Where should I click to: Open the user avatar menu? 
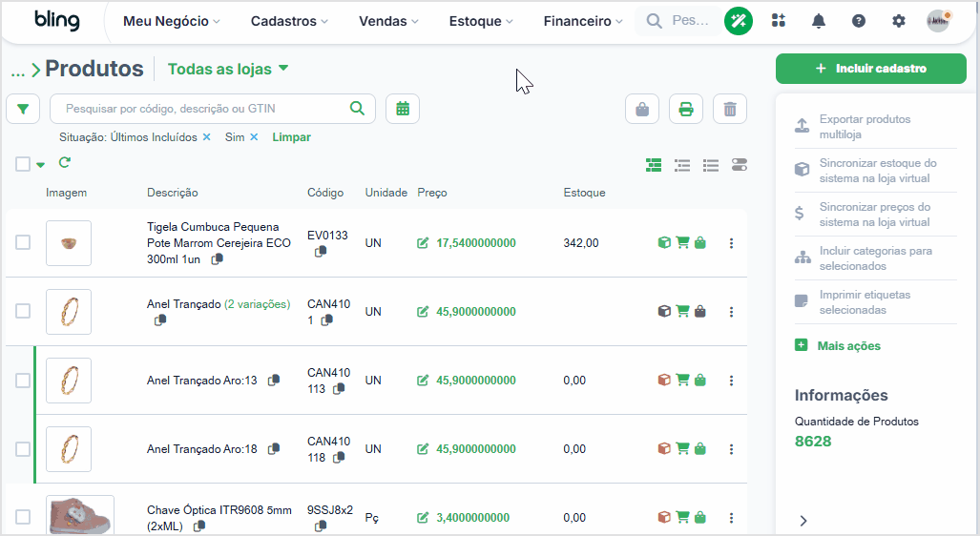938,21
